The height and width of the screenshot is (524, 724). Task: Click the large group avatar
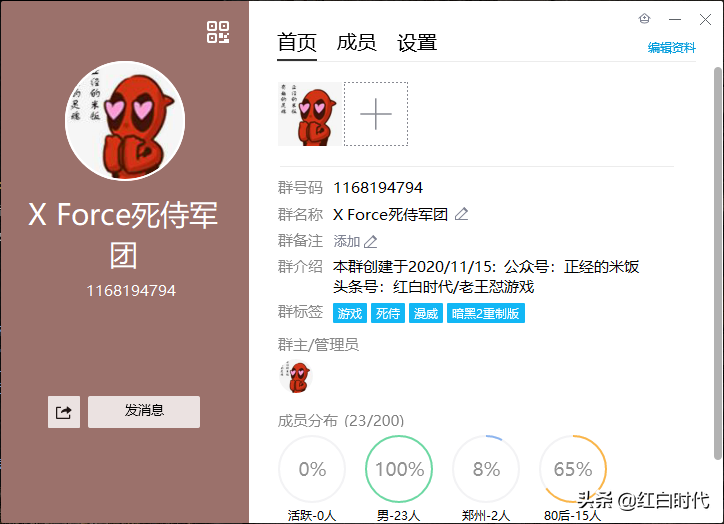click(125, 120)
